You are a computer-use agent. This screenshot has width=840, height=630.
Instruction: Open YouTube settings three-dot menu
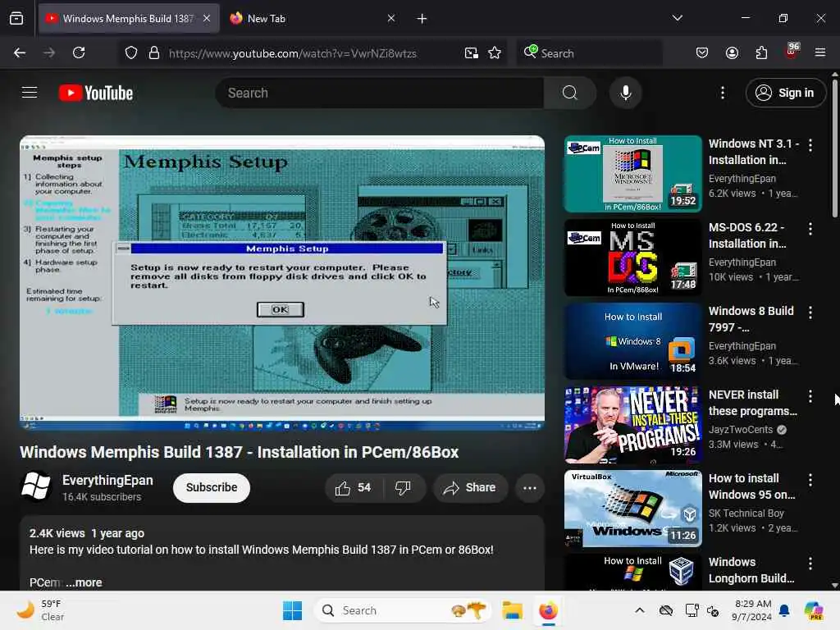point(723,93)
